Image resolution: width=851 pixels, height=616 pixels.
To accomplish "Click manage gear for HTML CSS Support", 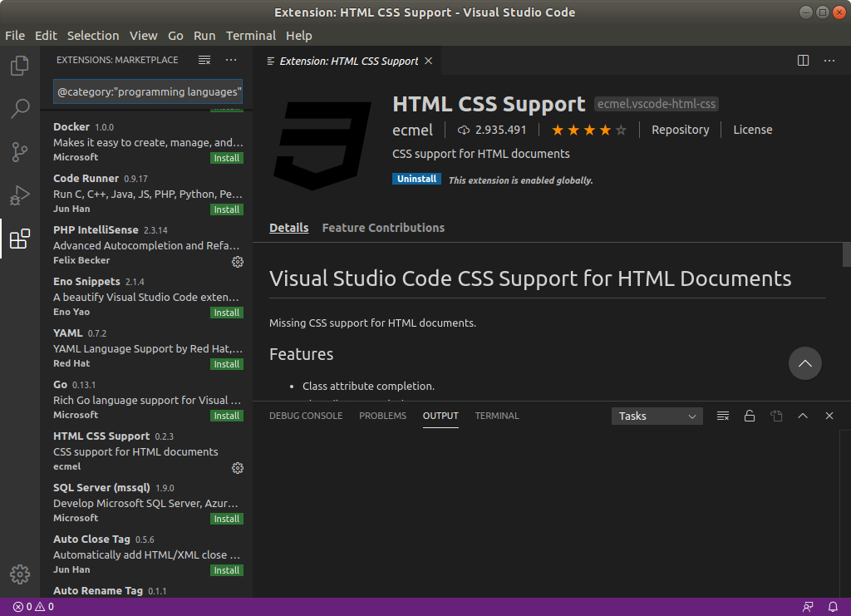I will (x=237, y=468).
